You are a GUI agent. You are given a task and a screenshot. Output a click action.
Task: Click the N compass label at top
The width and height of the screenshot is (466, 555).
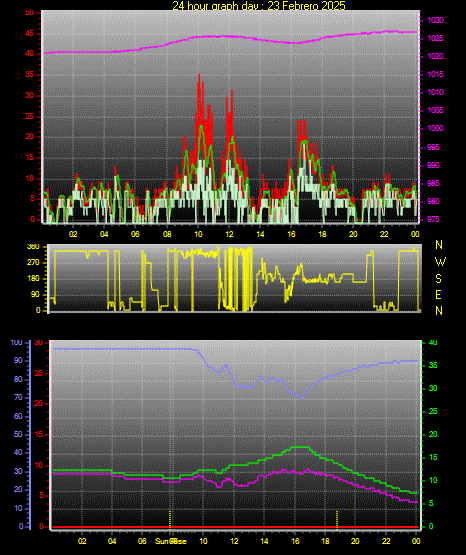pyautogui.click(x=439, y=245)
